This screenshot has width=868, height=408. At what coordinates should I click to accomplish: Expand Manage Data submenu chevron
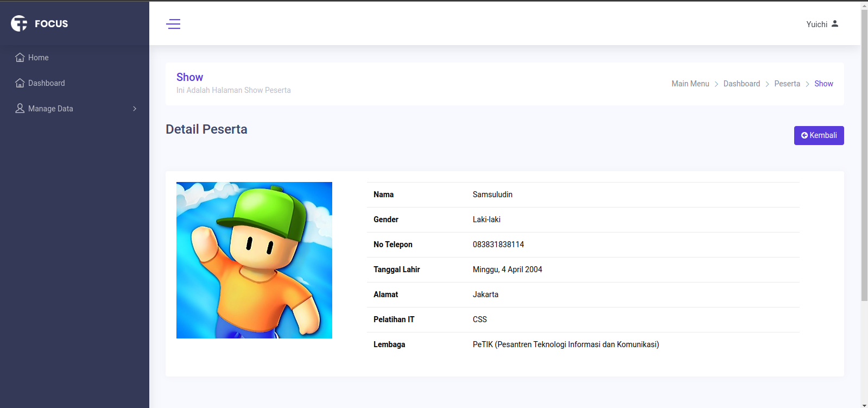(x=135, y=109)
